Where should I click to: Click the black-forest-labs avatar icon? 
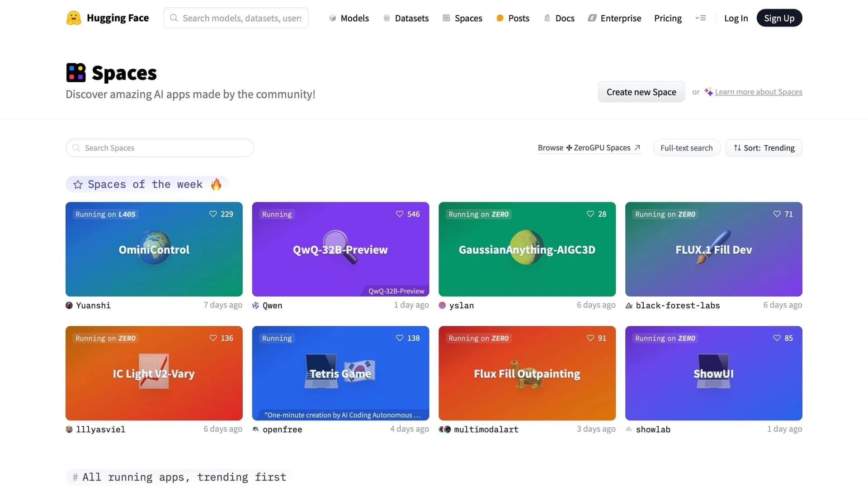pyautogui.click(x=629, y=306)
